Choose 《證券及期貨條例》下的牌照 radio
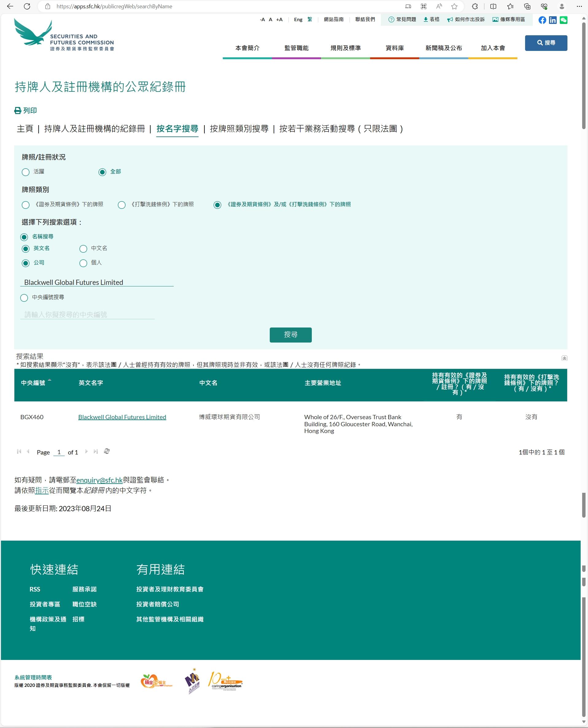The height and width of the screenshot is (728, 588). click(25, 205)
